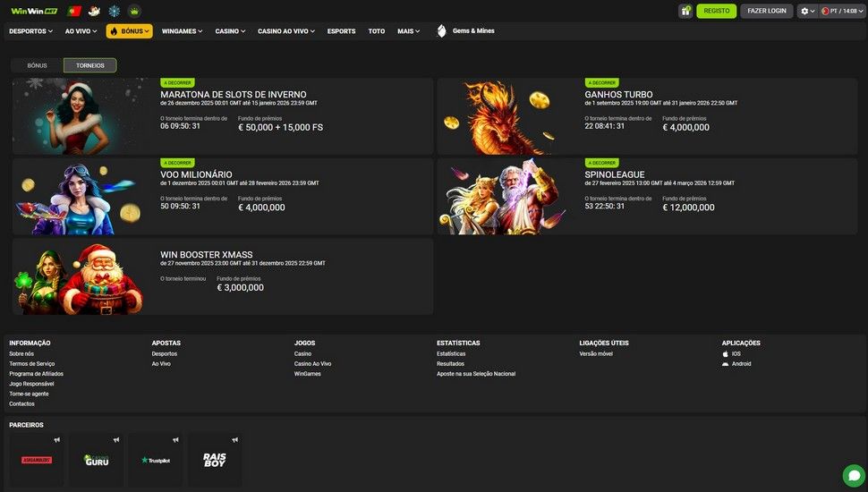Image resolution: width=868 pixels, height=492 pixels.
Task: Click the green crown icon
Action: pyautogui.click(x=134, y=11)
